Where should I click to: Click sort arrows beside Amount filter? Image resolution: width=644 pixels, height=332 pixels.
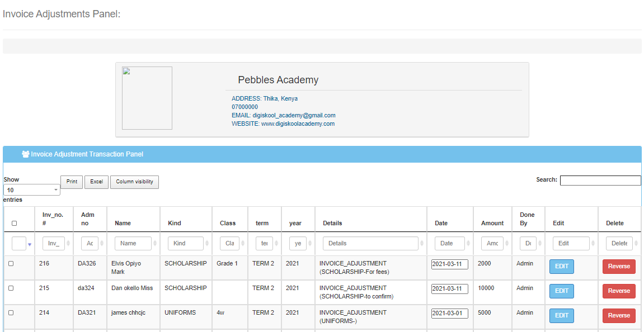point(507,244)
